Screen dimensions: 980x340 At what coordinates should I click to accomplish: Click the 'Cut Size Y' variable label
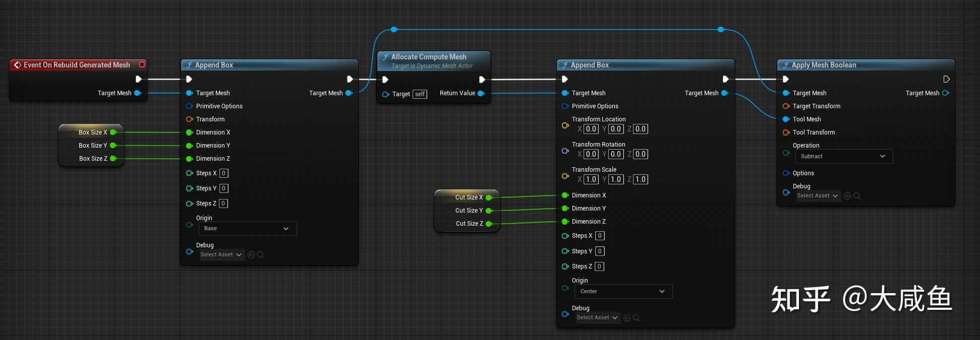click(469, 211)
